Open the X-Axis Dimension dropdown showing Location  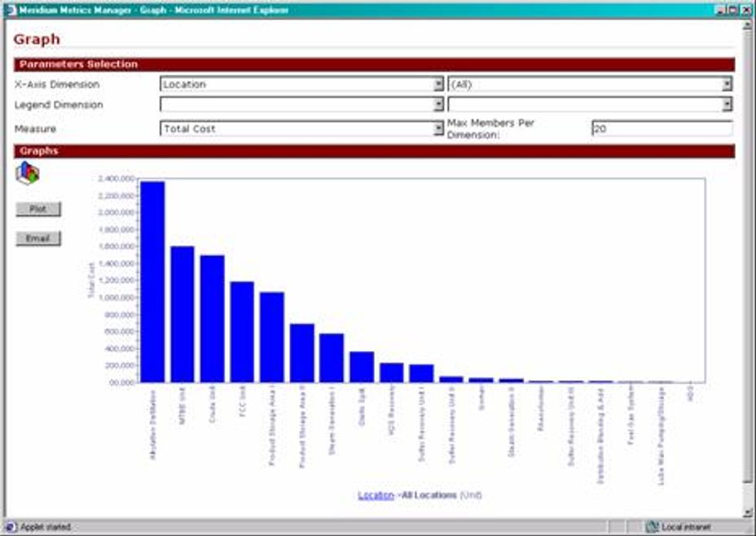coord(437,86)
